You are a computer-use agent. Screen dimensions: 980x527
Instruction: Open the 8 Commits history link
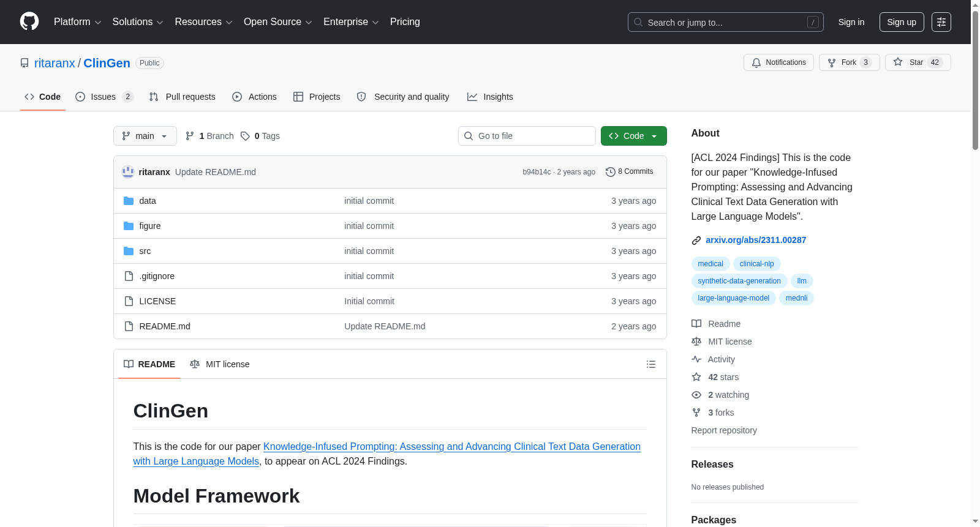pyautogui.click(x=630, y=172)
